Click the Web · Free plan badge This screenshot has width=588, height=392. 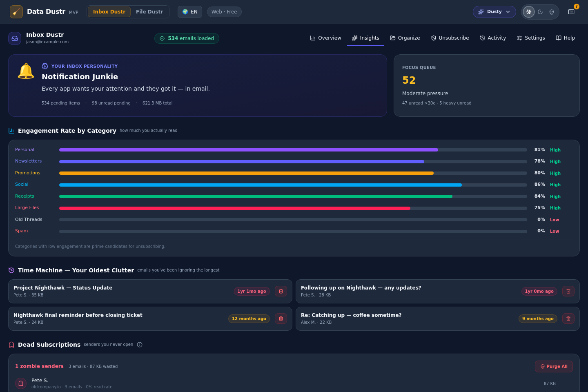224,12
